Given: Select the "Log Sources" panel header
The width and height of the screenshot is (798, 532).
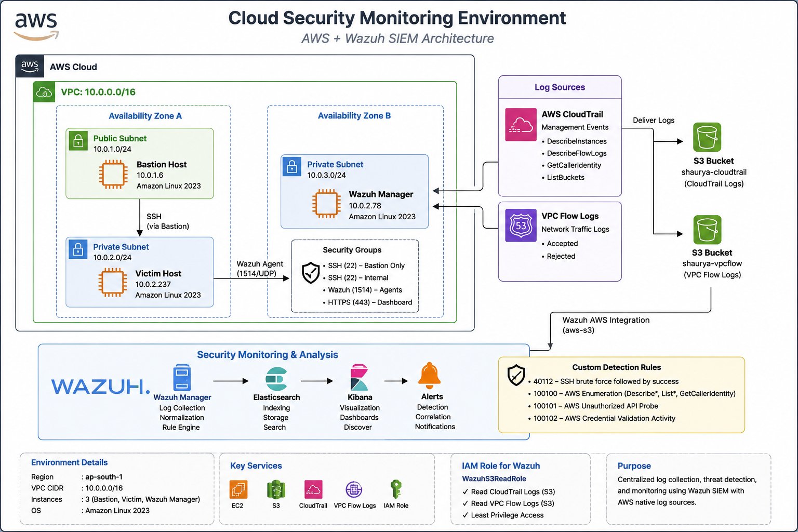Looking at the screenshot, I should [560, 87].
